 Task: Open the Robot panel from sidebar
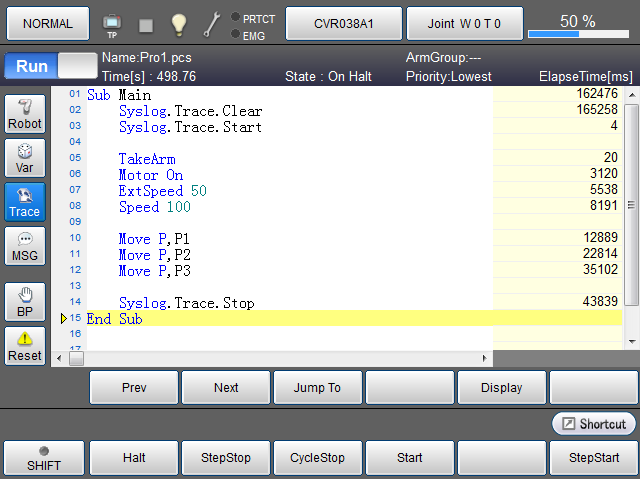[25, 114]
